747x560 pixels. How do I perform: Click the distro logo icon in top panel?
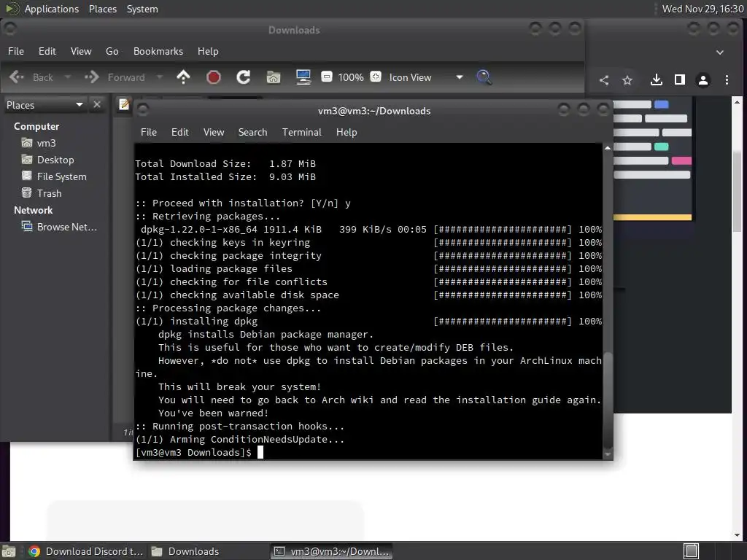pyautogui.click(x=12, y=9)
